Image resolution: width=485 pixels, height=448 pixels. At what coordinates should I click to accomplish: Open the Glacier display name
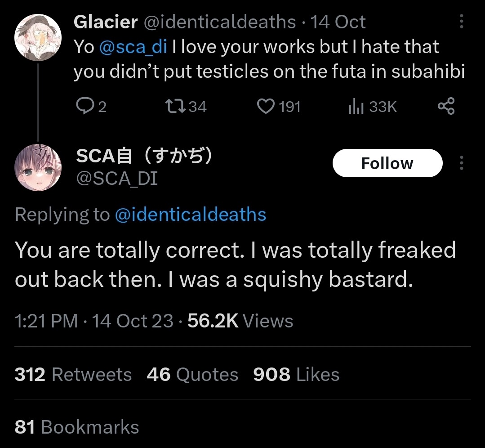[105, 22]
